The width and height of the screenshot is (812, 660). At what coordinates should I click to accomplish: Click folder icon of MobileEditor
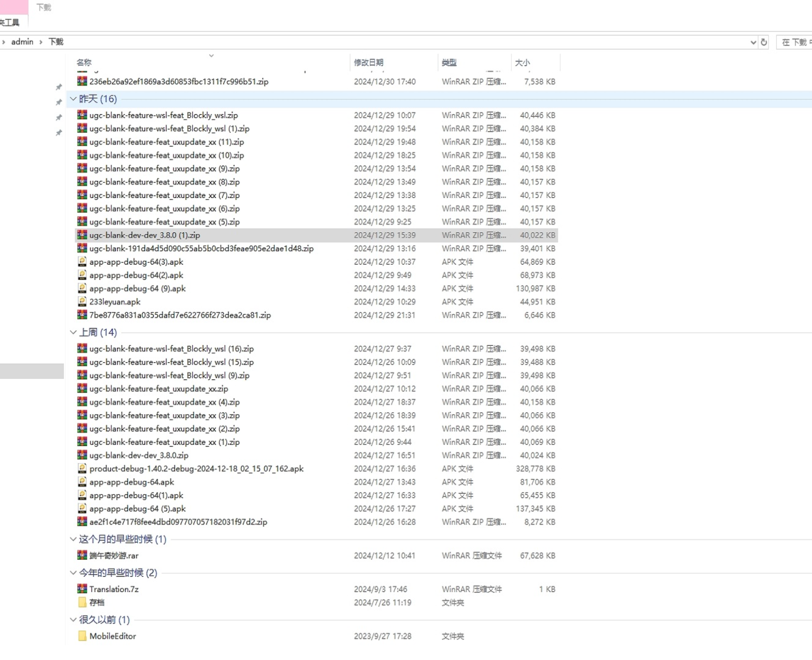82,636
